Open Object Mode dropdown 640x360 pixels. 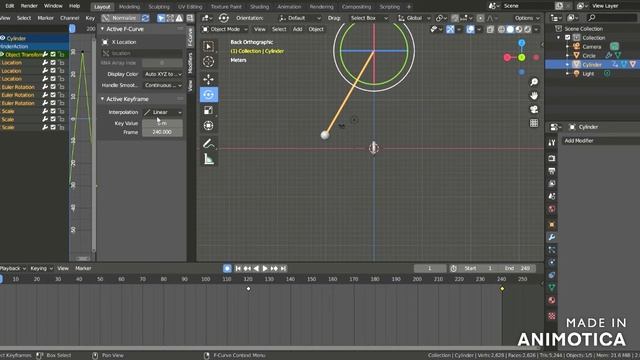224,29
